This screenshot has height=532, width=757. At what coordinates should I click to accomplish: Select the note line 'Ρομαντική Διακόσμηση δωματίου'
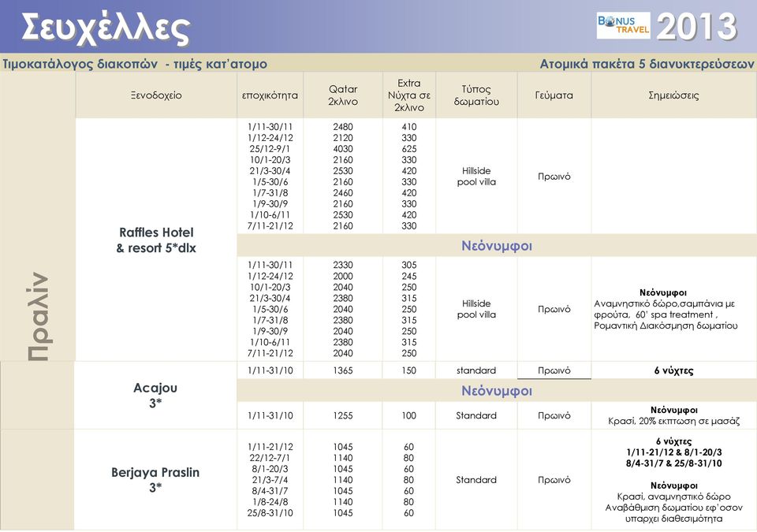tap(666, 326)
